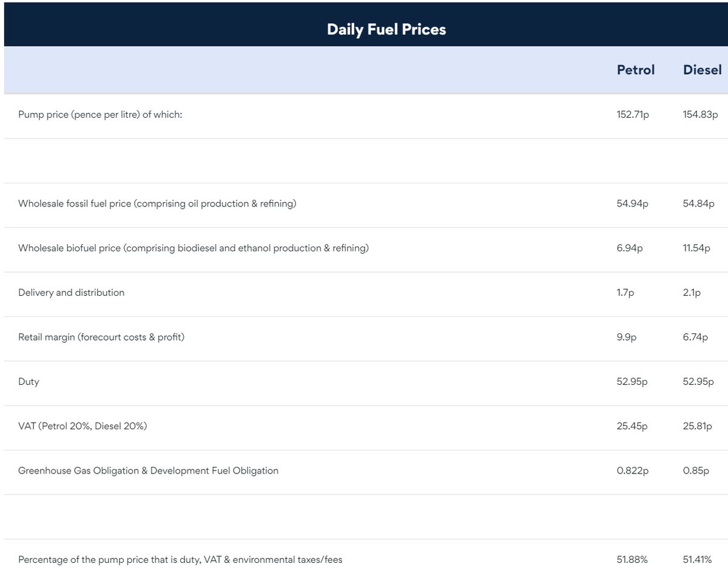The image size is (728, 581).
Task: Select diesel retail margin value 6.74p
Action: pyautogui.click(x=695, y=337)
